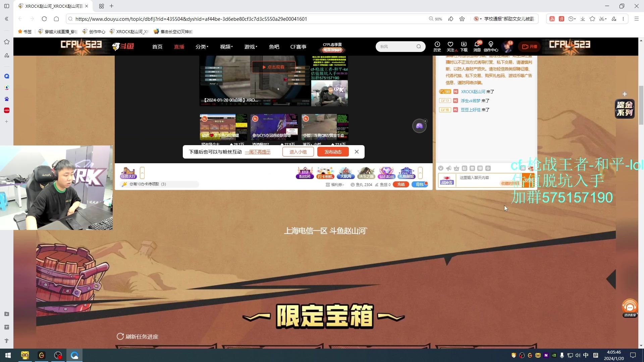This screenshot has height=362, width=644.
Task: Click the emoji icon in chat toolbar
Action: [441, 168]
